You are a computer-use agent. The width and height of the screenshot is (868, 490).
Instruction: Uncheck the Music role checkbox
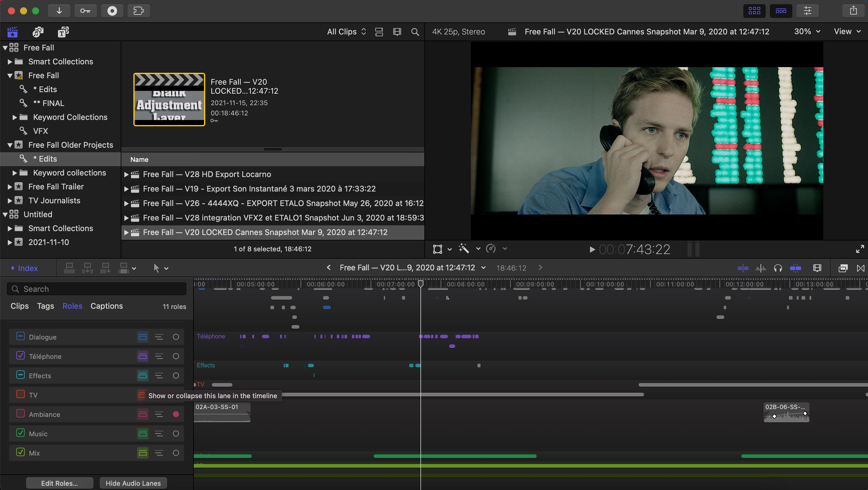coord(21,433)
